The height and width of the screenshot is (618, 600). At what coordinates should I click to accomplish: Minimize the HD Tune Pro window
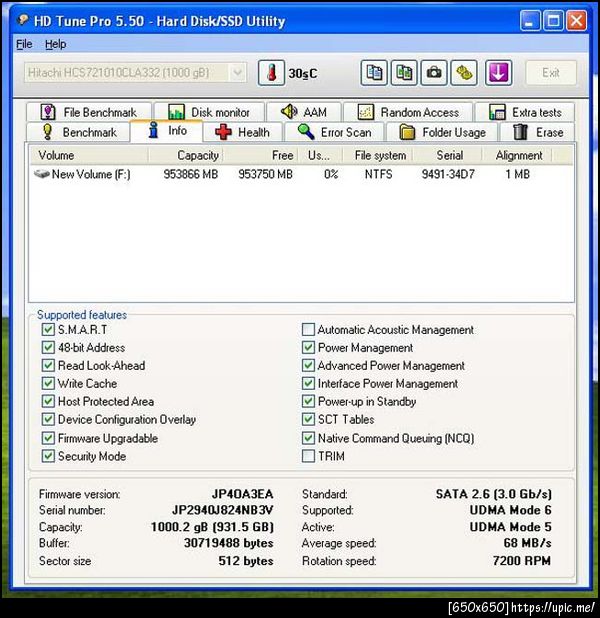tap(529, 20)
